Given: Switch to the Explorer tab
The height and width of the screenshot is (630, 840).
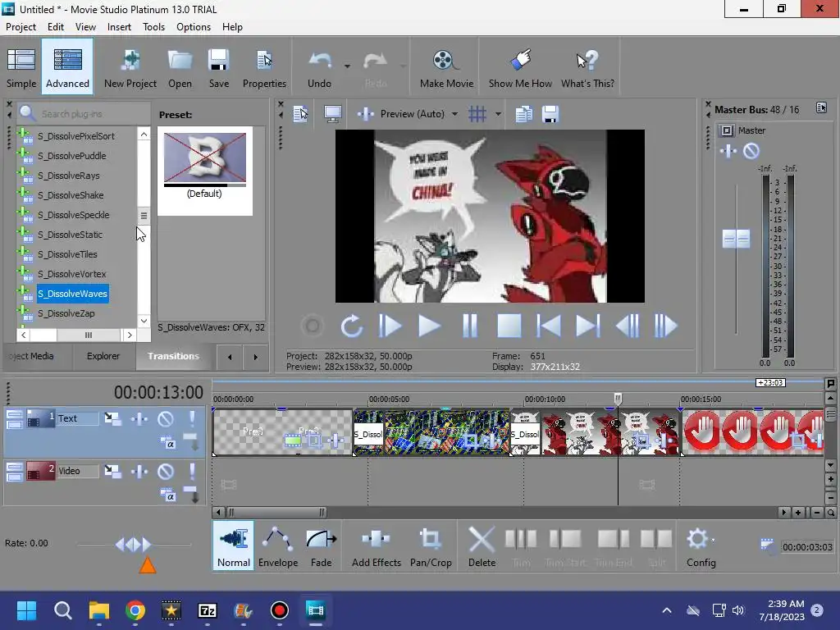Looking at the screenshot, I should 103,356.
